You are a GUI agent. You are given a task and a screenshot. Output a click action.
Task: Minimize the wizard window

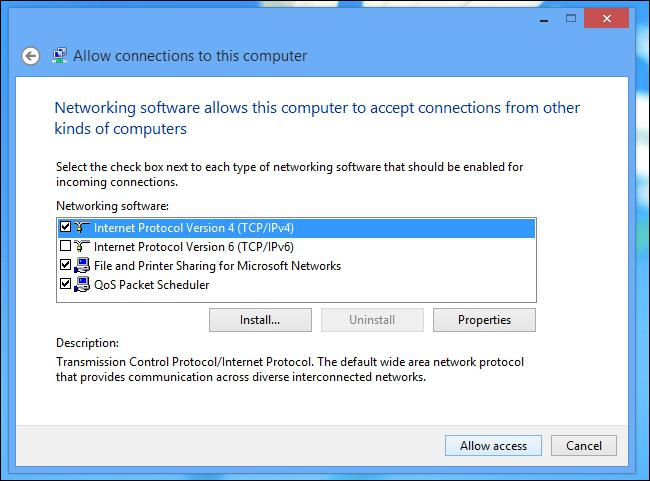[x=544, y=19]
